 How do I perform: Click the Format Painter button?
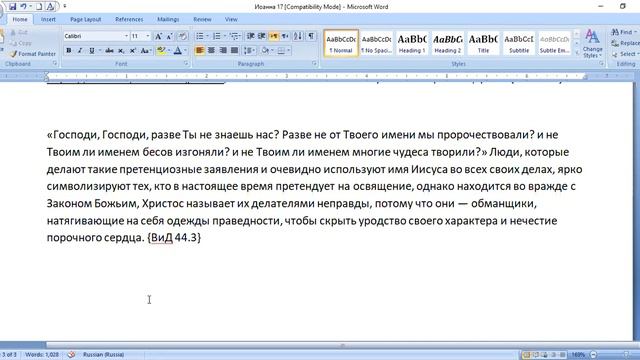click(33, 54)
